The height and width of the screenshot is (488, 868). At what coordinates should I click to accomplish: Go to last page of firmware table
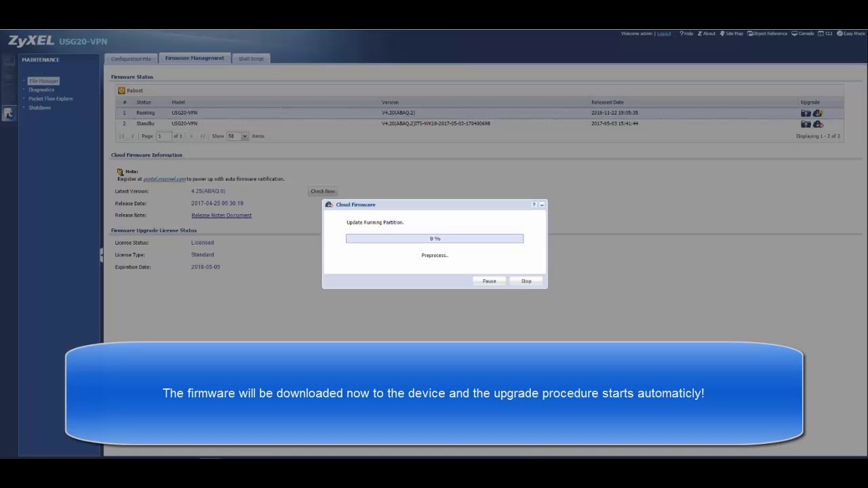202,136
